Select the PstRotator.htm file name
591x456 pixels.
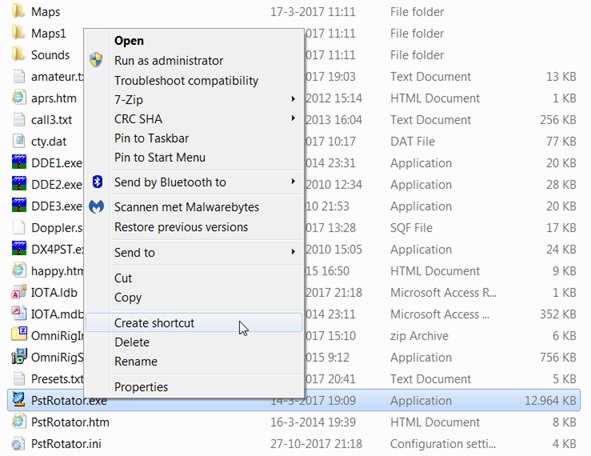coord(70,422)
